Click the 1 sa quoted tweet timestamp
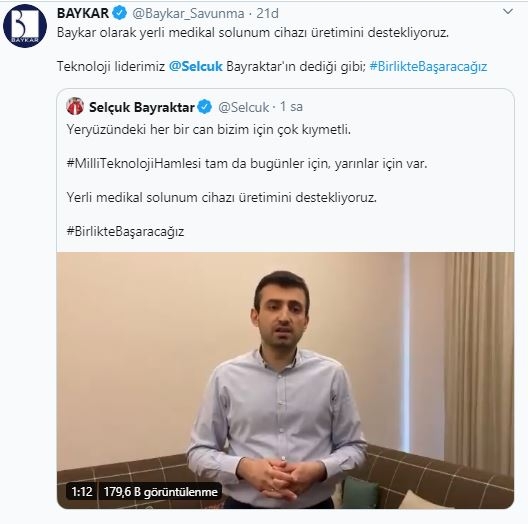This screenshot has width=528, height=524. point(292,107)
